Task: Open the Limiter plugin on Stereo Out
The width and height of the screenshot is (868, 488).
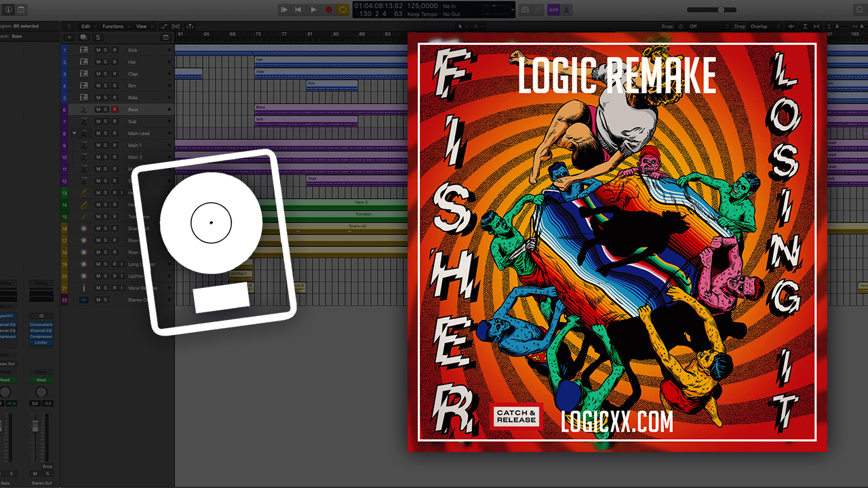Action: coord(41,342)
